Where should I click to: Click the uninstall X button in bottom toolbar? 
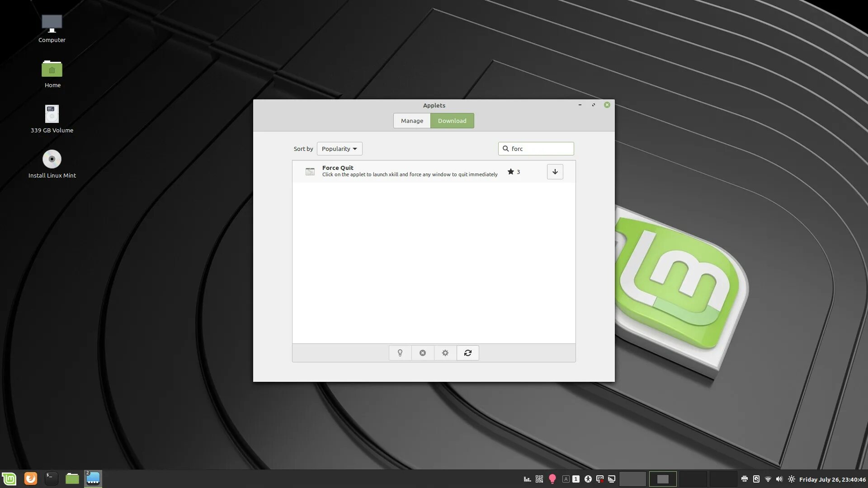pos(423,353)
